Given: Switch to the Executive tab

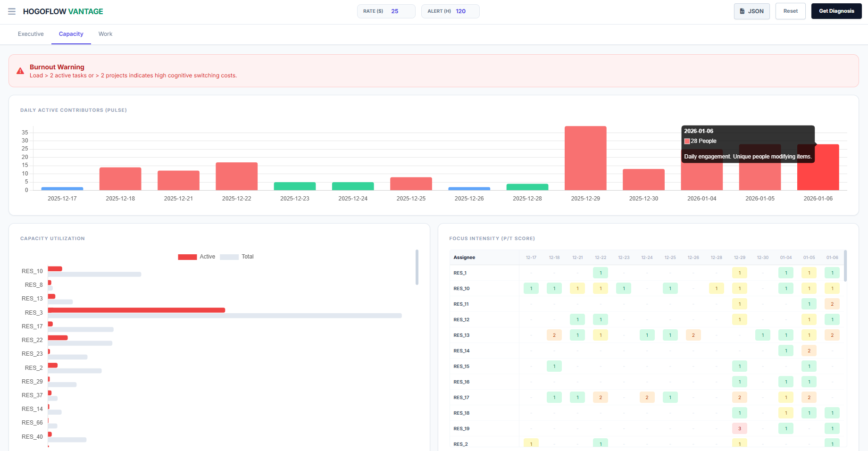Looking at the screenshot, I should coord(30,34).
